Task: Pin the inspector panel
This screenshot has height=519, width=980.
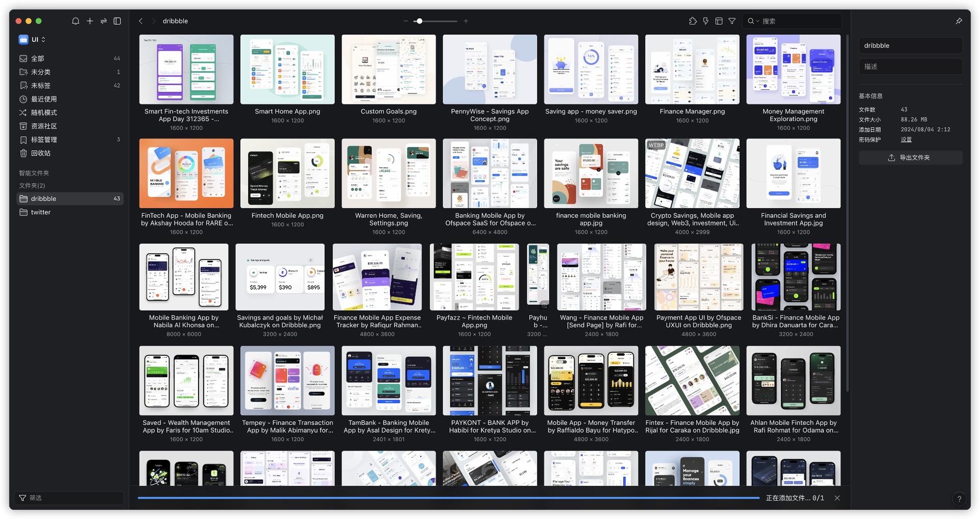Action: [x=959, y=21]
